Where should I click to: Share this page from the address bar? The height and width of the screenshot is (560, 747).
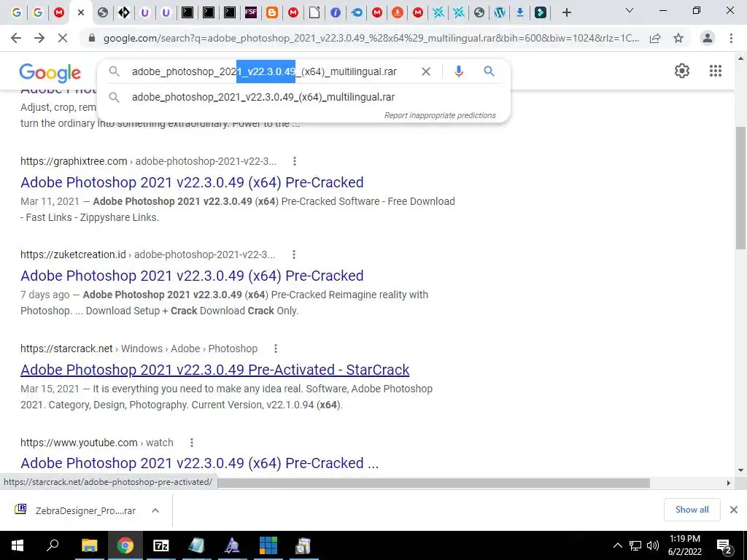click(x=655, y=38)
